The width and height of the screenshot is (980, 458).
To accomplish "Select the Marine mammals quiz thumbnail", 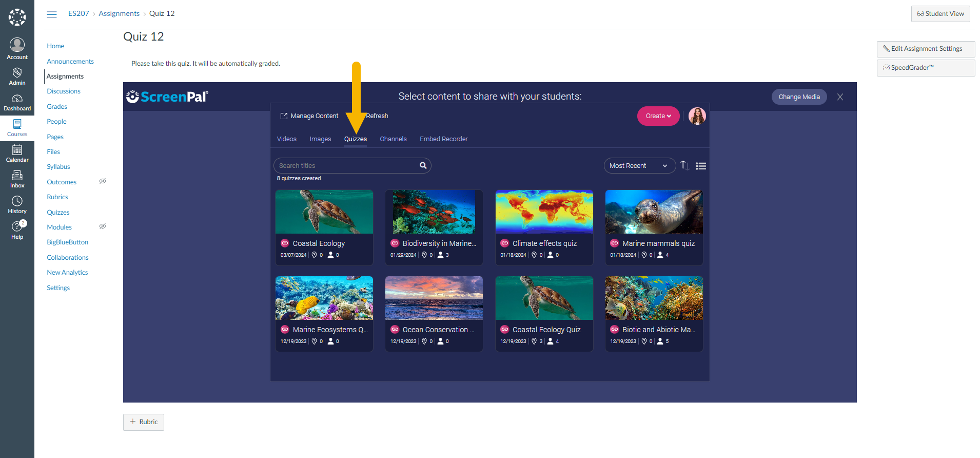I will pos(654,212).
